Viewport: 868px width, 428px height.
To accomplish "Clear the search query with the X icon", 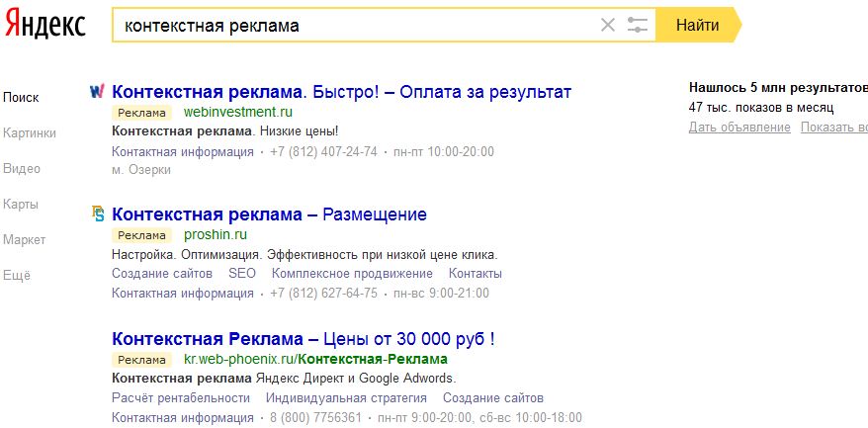I will click(x=608, y=26).
